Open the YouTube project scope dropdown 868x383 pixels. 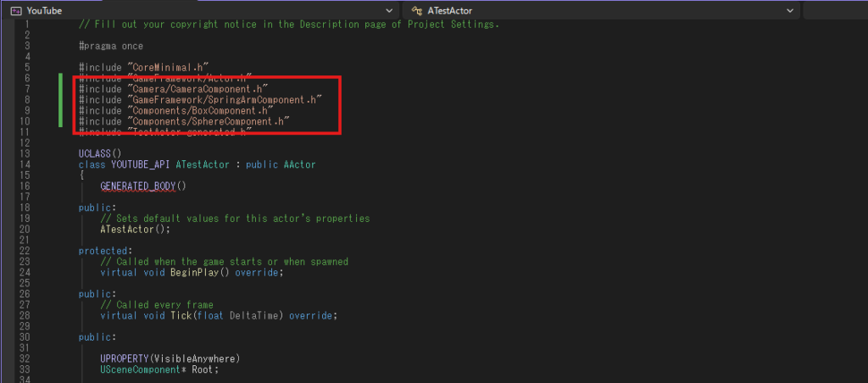389,10
